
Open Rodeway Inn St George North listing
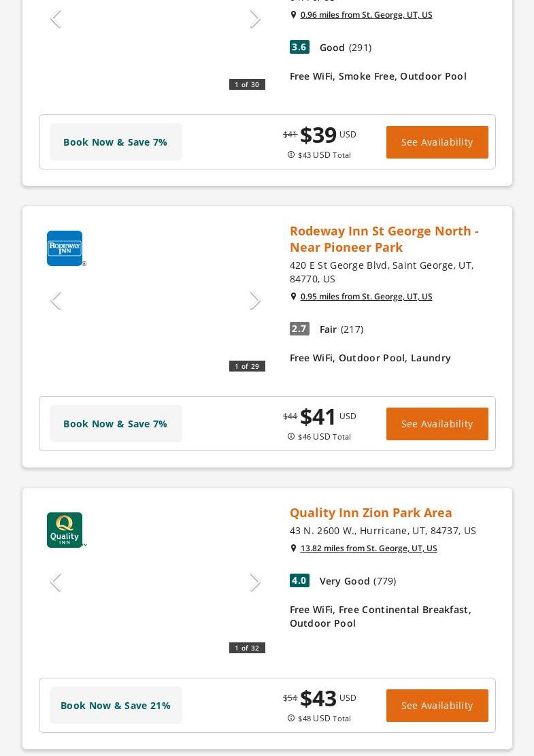coord(384,239)
